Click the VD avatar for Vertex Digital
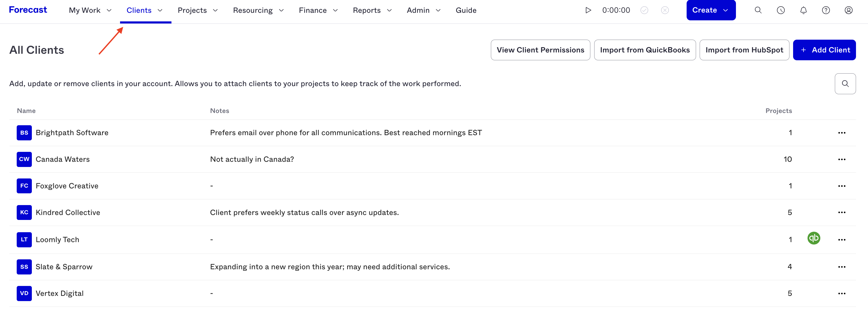Viewport: 868px width, 323px height. pos(24,293)
